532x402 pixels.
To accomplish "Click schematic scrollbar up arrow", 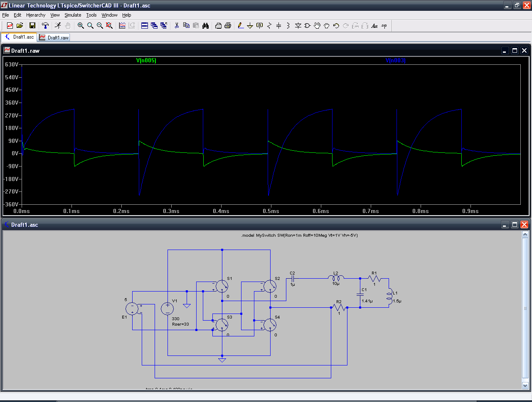I will tap(525, 235).
